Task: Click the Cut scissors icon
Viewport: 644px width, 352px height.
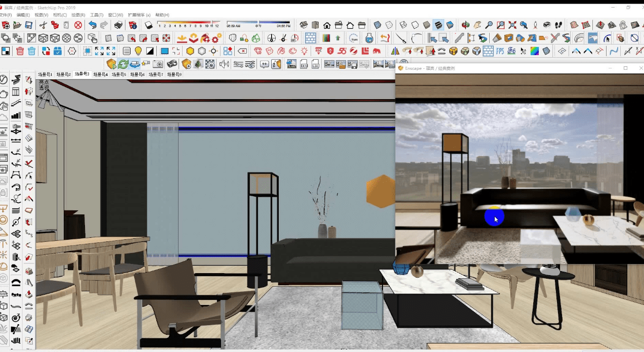Action: click(44, 25)
